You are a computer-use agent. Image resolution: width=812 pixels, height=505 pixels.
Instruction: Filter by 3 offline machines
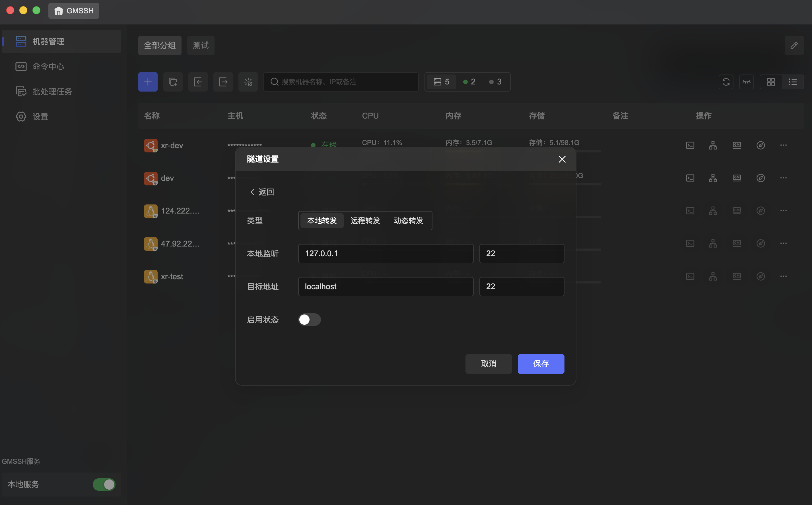click(495, 82)
